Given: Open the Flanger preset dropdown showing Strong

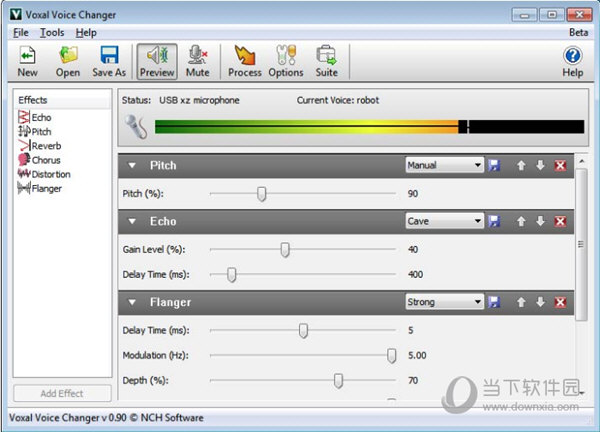Looking at the screenshot, I should coord(444,302).
